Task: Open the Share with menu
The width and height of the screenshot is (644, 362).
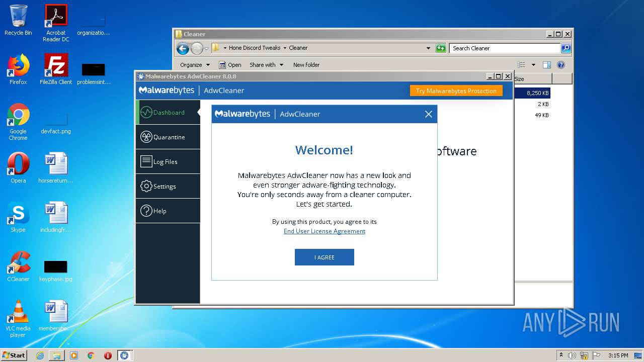Action: (266, 65)
